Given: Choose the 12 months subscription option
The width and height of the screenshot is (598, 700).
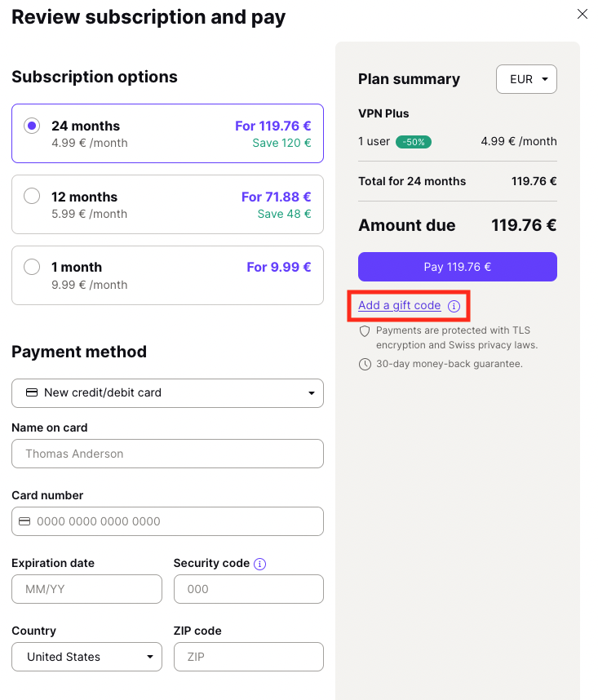Looking at the screenshot, I should coord(167,205).
